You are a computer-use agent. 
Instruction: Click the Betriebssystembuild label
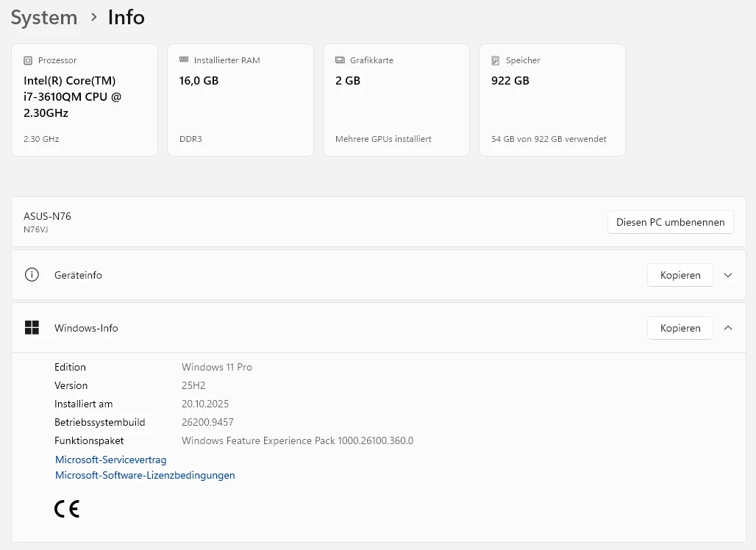coord(99,422)
